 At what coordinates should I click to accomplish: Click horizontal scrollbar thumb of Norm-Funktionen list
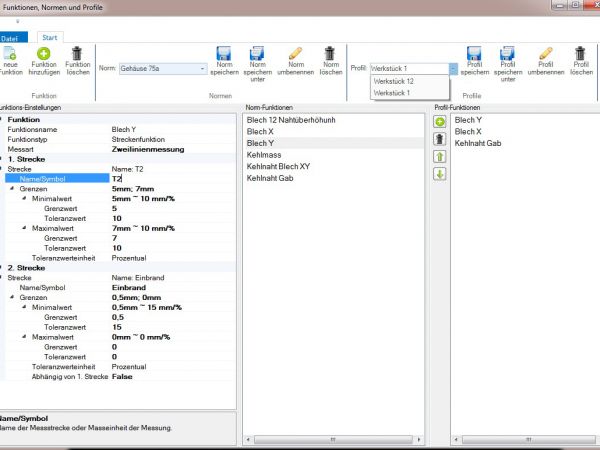tap(333, 439)
